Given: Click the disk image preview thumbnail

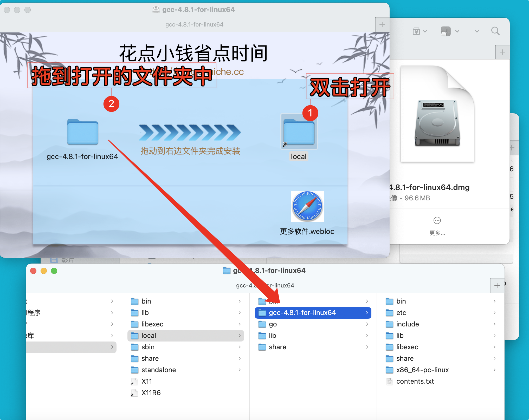Looking at the screenshot, I should 437,114.
